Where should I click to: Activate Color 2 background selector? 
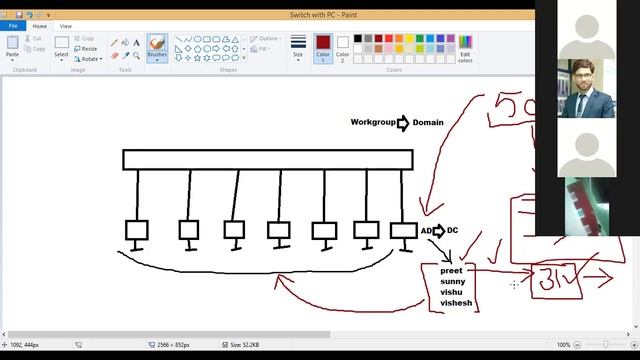click(x=342, y=49)
